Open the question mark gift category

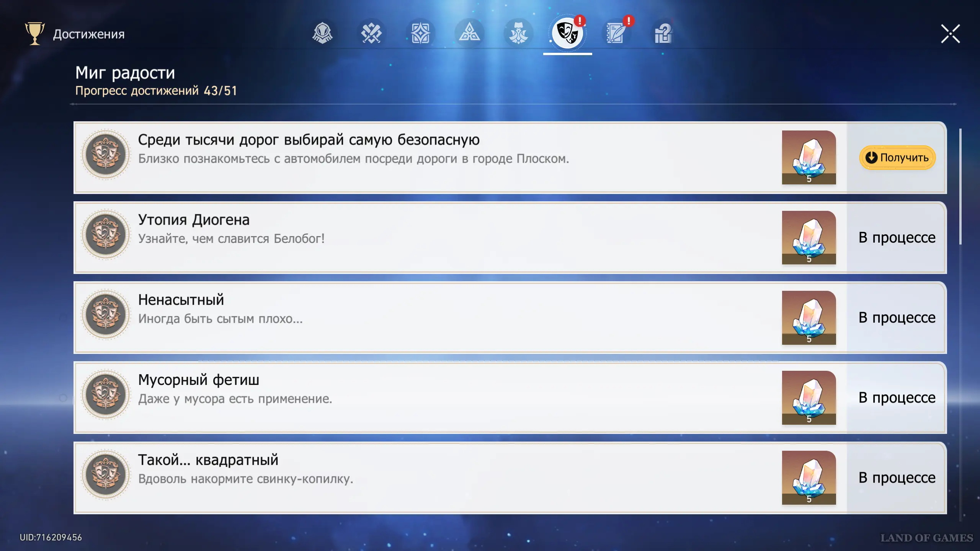pos(664,33)
